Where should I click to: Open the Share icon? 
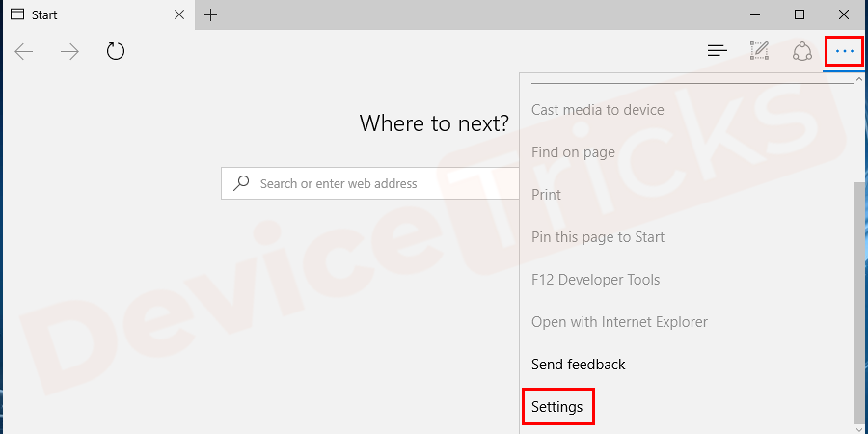pos(802,51)
